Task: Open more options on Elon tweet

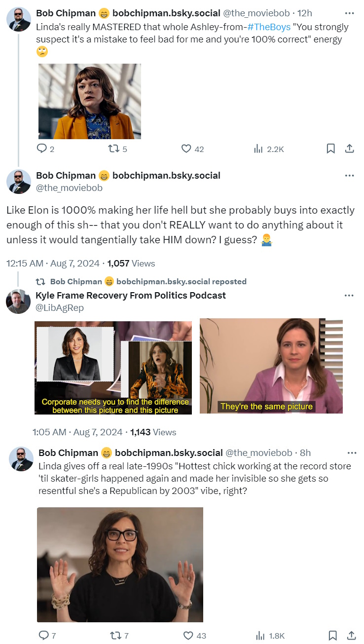Action: (349, 176)
